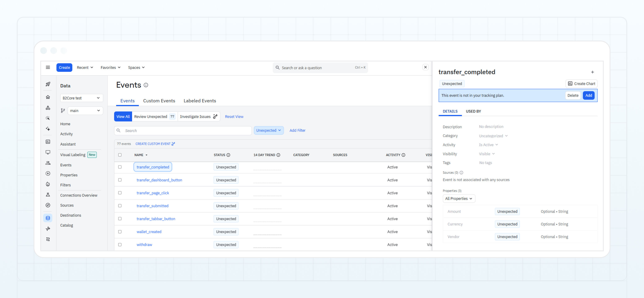
Task: Type in the events Search field
Action: pos(183,130)
